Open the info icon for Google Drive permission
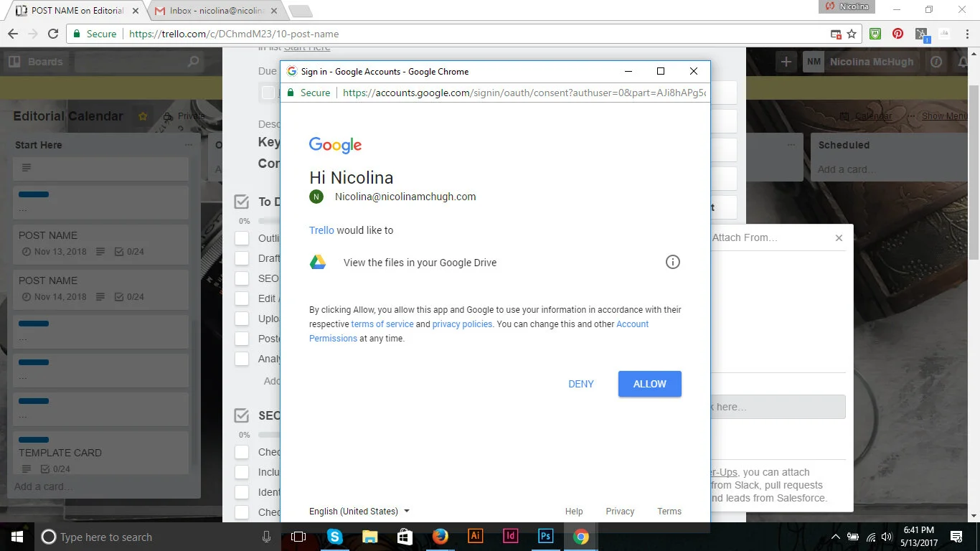 [x=672, y=262]
